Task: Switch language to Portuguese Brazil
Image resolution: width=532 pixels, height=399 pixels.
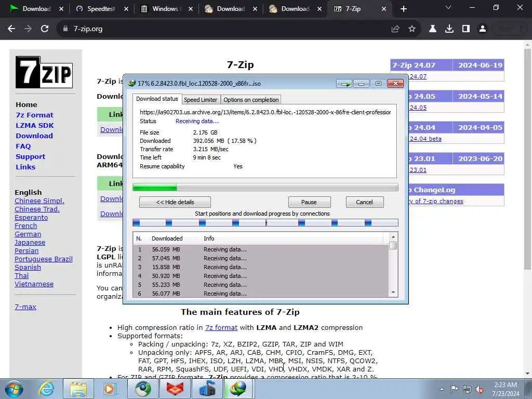Action: [x=44, y=259]
